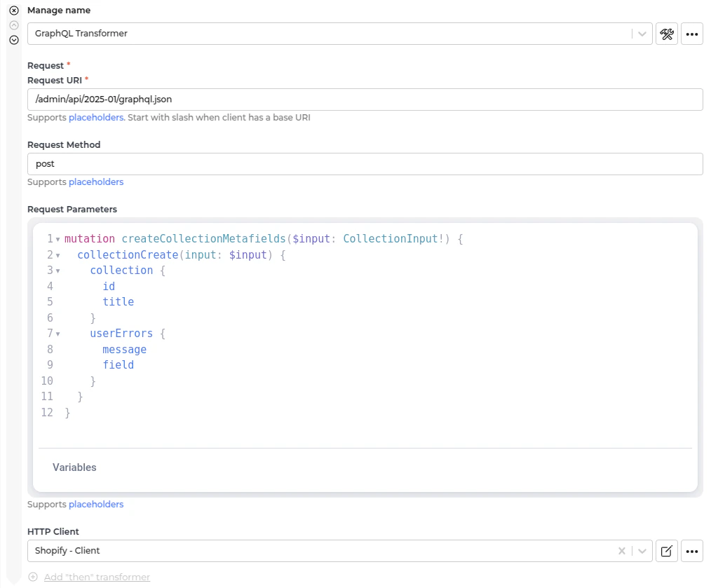
Task: Click the remove transformer X icon
Action: coord(14,11)
